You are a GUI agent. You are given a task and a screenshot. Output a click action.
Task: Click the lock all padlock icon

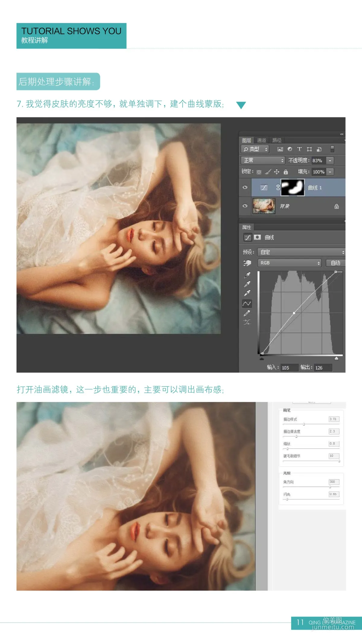(x=286, y=172)
